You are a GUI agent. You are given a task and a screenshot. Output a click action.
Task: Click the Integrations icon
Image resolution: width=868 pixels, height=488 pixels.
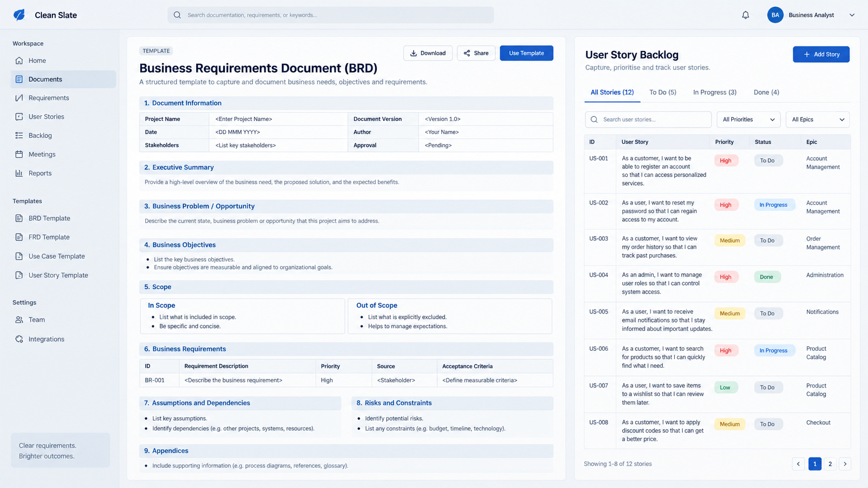point(19,339)
